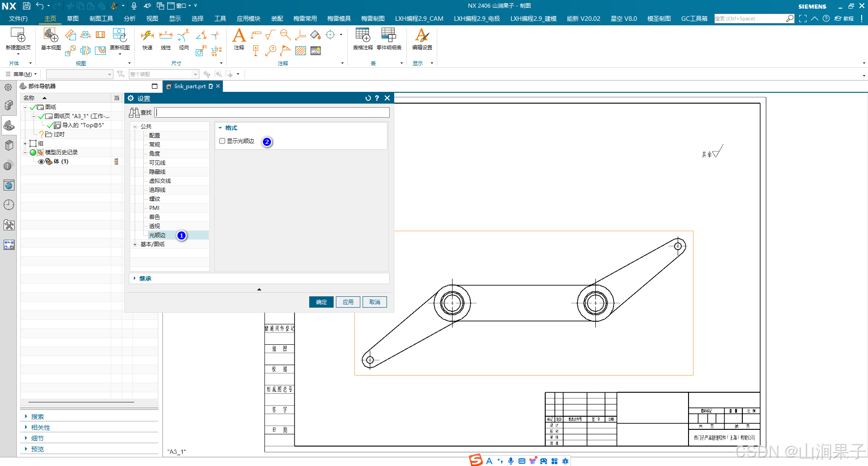Click the Linear dimension (线性) icon
Screen dimensions: 868x466
pyautogui.click(x=166, y=35)
